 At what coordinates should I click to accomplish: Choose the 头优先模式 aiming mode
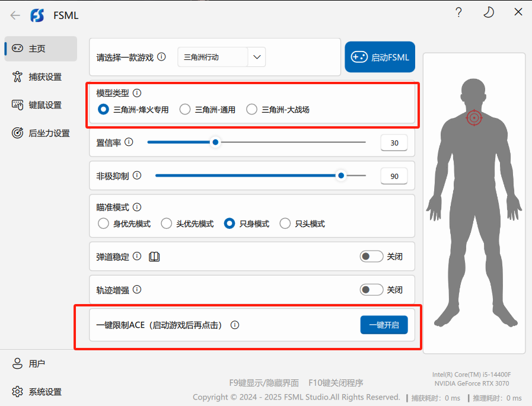(167, 223)
